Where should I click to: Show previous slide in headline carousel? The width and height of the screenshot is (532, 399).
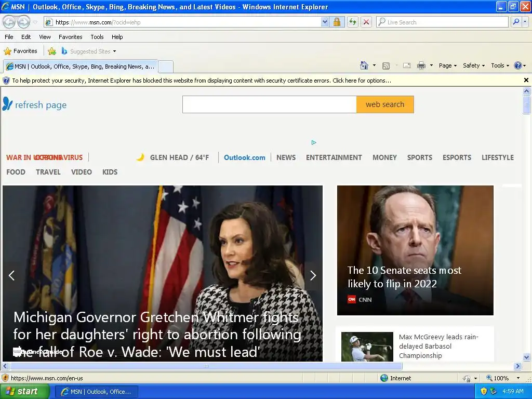11,275
